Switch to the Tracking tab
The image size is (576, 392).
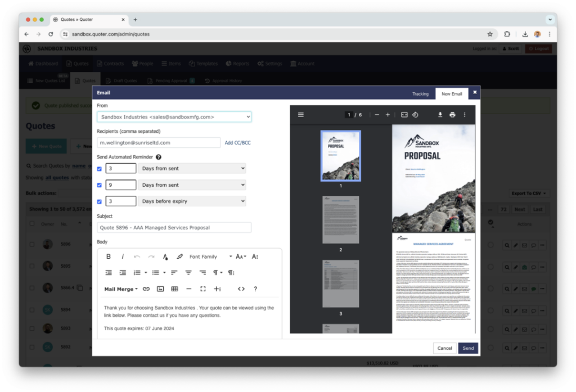coord(420,94)
